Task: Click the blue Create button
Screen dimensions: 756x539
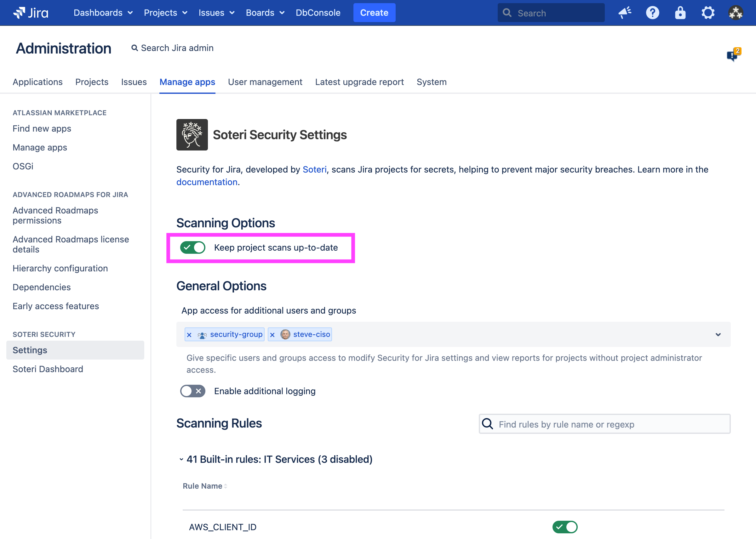Action: [x=374, y=13]
